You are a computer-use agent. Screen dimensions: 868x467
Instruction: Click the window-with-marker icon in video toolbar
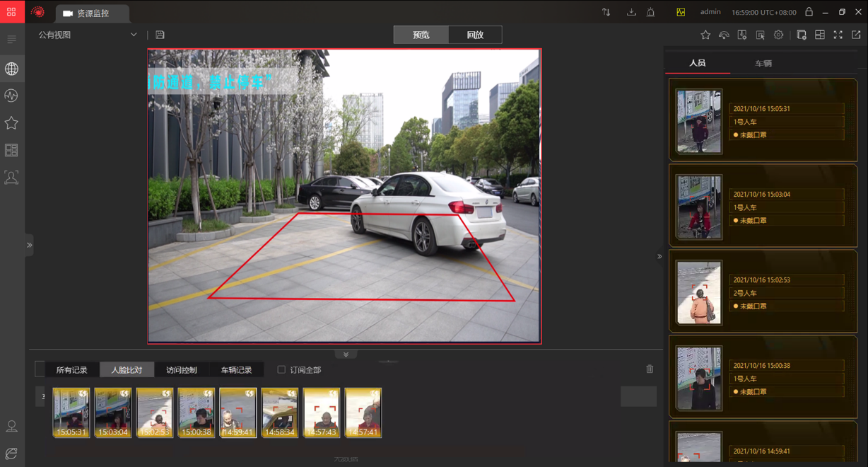802,35
